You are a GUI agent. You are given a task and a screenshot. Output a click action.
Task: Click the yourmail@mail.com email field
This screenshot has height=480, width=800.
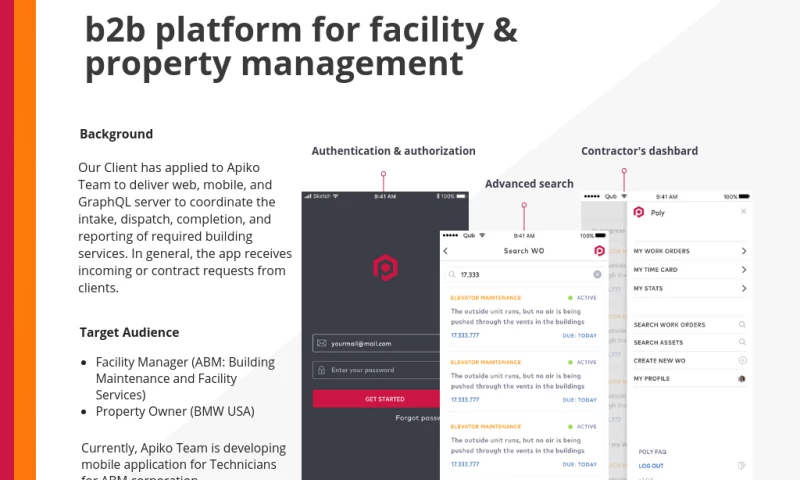tap(377, 343)
